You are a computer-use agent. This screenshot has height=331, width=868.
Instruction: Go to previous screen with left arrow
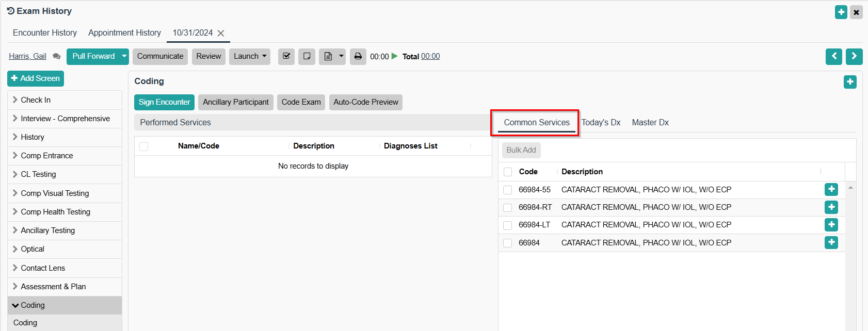pyautogui.click(x=833, y=56)
